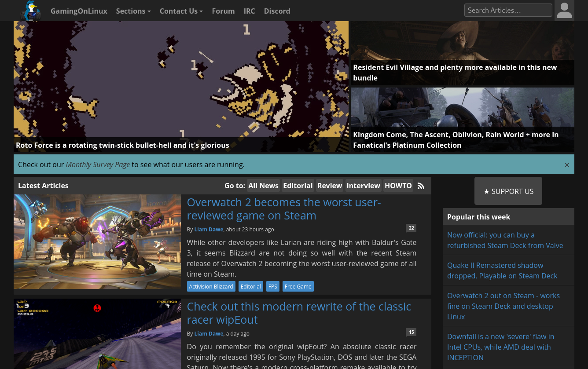Open the Discord menu item
The height and width of the screenshot is (369, 588).
(x=277, y=11)
